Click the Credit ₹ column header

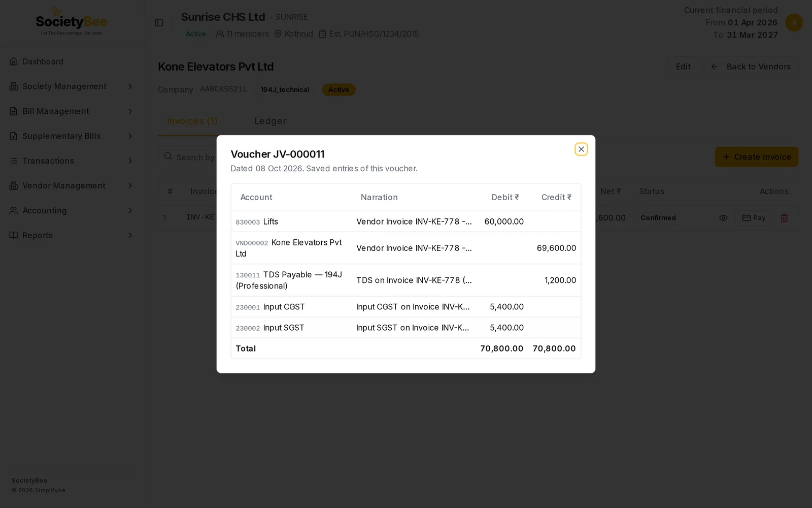(x=556, y=197)
